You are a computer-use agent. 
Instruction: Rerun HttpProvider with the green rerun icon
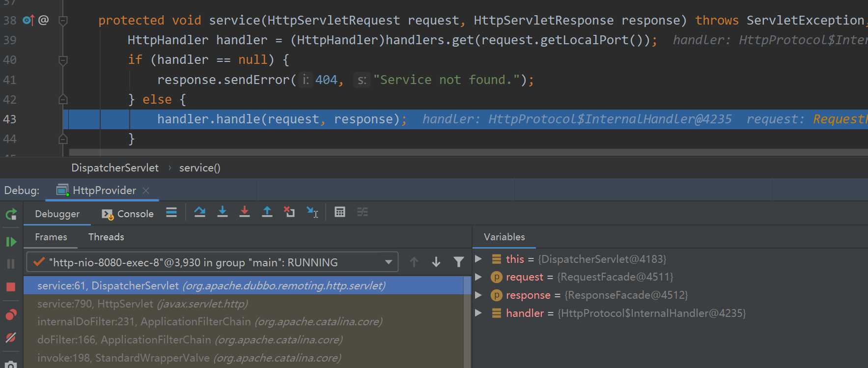tap(11, 214)
